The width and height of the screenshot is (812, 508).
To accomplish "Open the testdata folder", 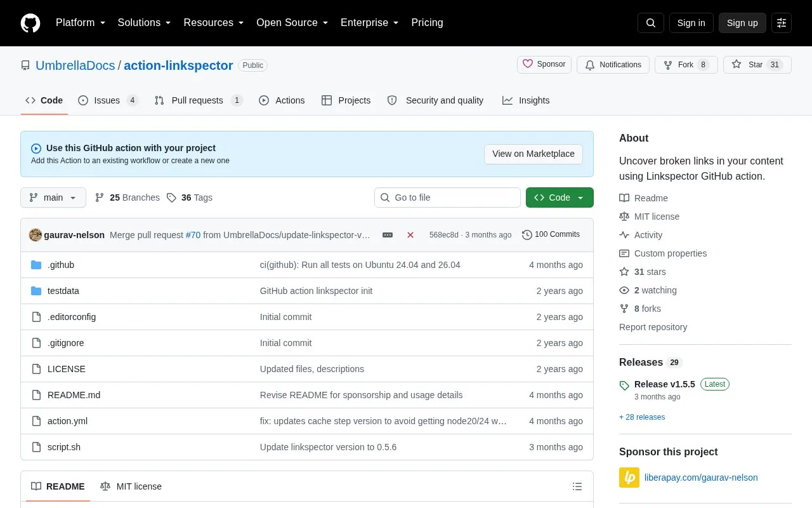I will tap(63, 291).
